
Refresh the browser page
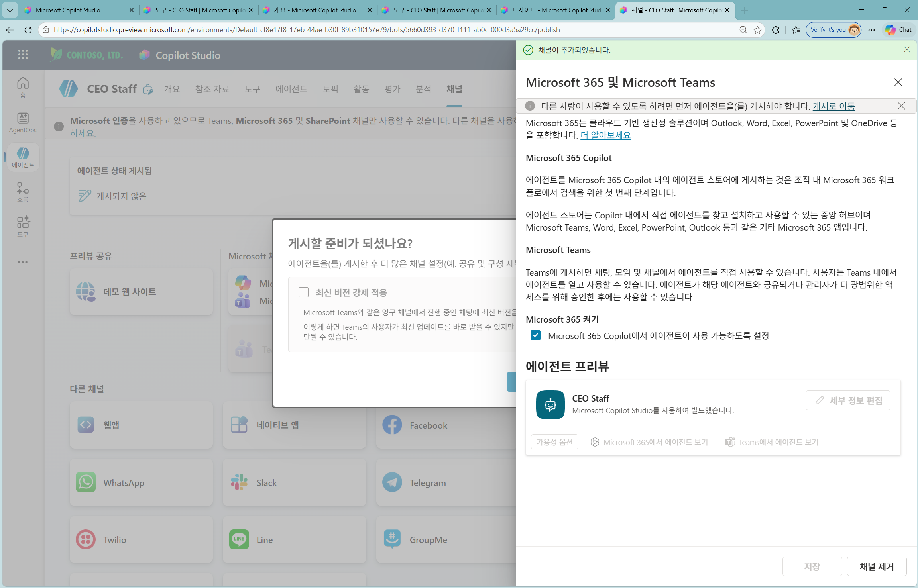point(28,30)
